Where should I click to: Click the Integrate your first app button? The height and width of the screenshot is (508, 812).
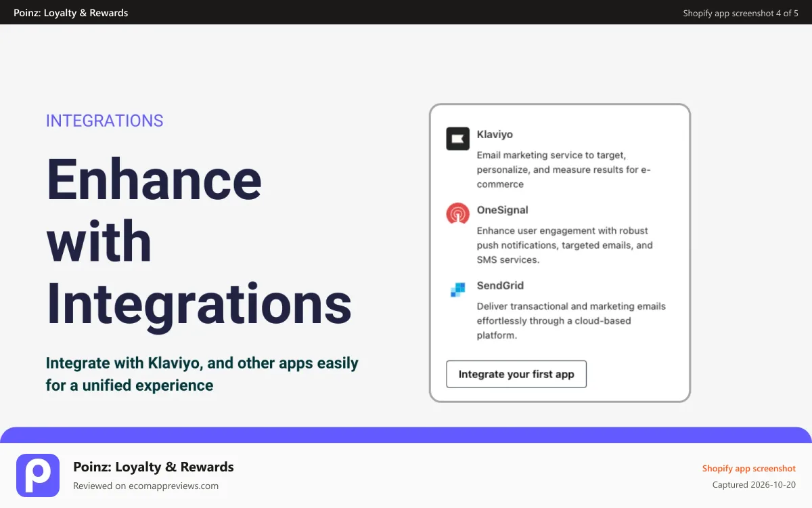[516, 375]
